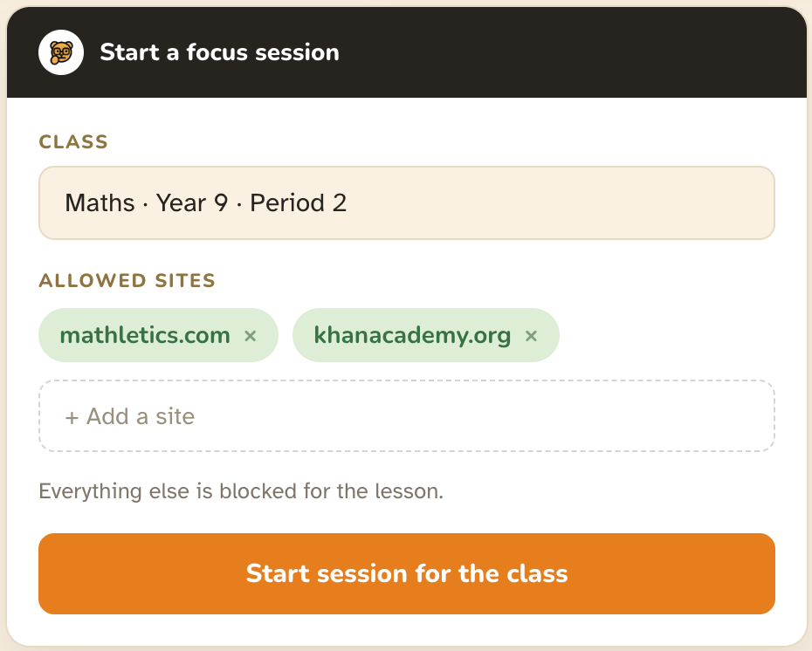Click the 'Period 2' text in class field
This screenshot has height=651, width=812.
299,202
